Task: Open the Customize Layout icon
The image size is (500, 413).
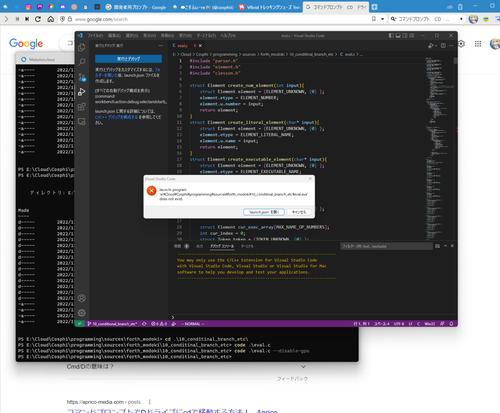Action: pos(412,35)
